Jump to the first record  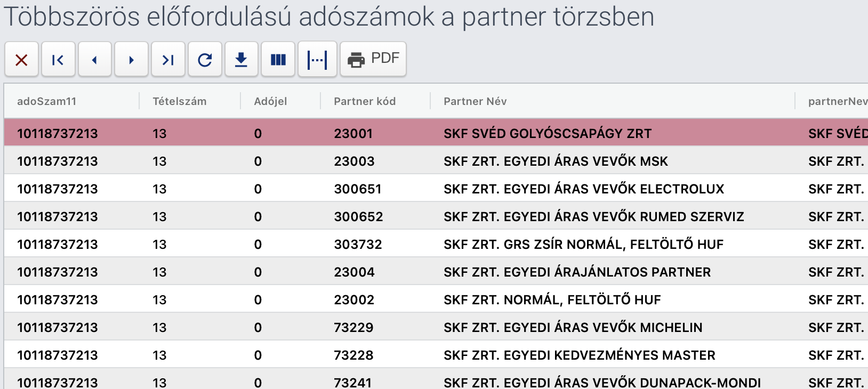(58, 60)
